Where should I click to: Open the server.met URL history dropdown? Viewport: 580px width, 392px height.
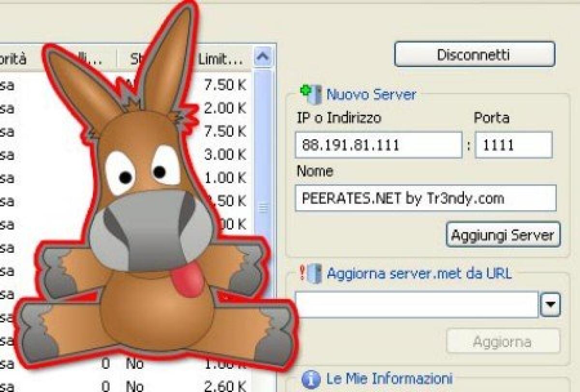pos(550,304)
